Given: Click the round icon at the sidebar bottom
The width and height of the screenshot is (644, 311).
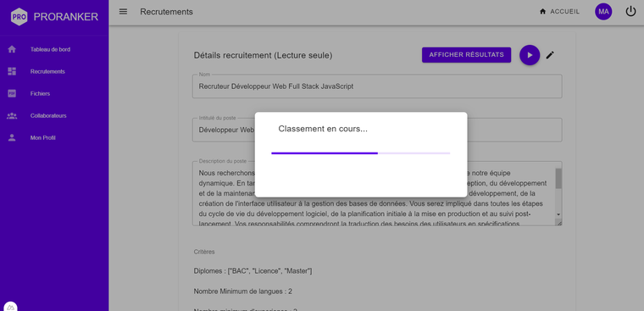Looking at the screenshot, I should tap(11, 307).
